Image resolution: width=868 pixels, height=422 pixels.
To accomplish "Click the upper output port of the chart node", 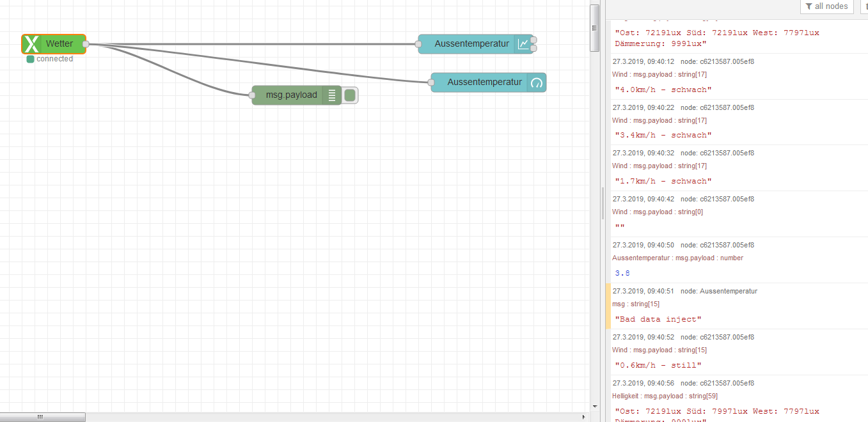I will [533, 40].
